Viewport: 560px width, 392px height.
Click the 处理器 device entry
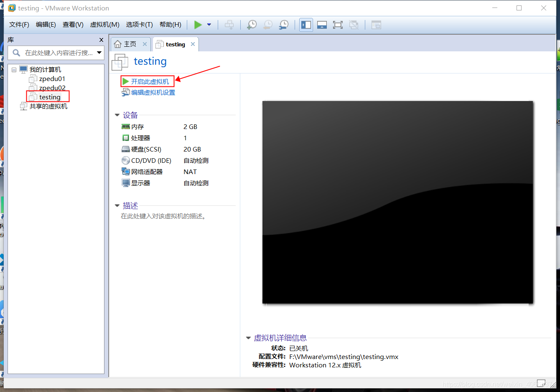(x=140, y=138)
